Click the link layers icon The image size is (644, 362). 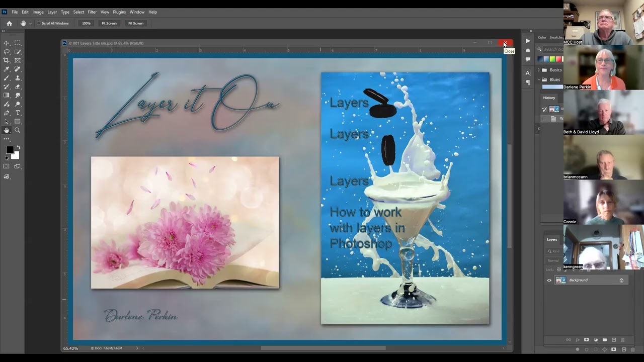tap(569, 340)
